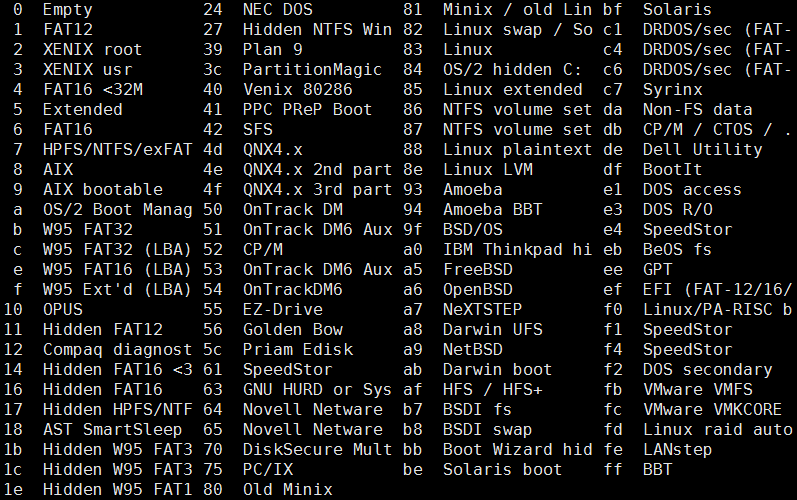Click the 'EZ-Drive' text
This screenshot has width=797, height=500.
[283, 309]
